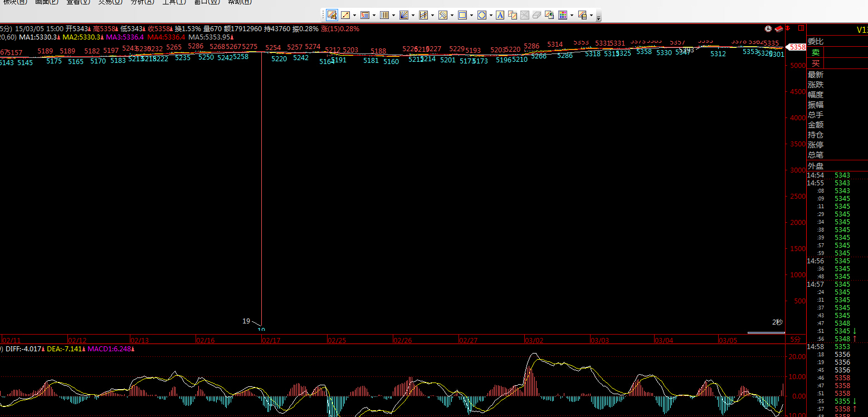This screenshot has width=868, height=417.
Task: Open the 分析(A) menu
Action: point(142,2)
